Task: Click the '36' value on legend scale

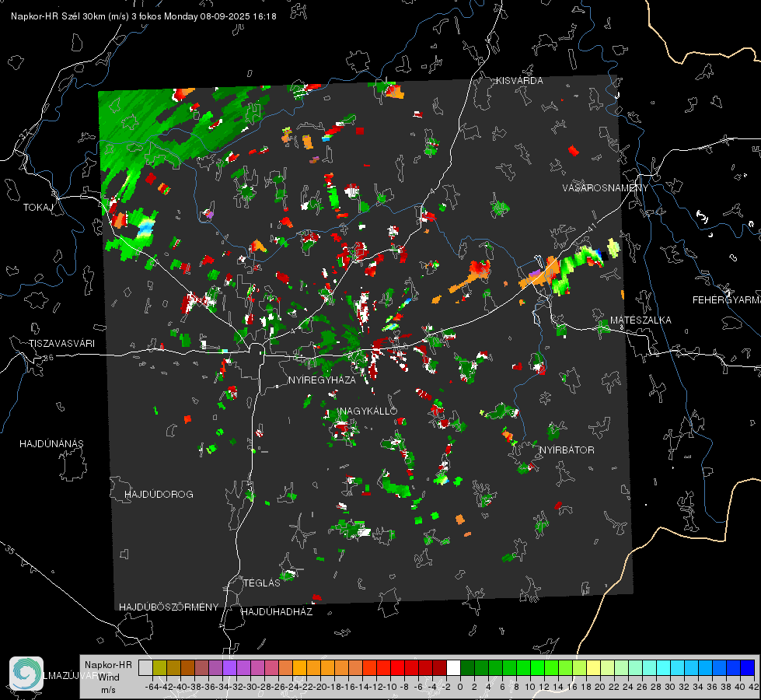Action: click(712, 687)
